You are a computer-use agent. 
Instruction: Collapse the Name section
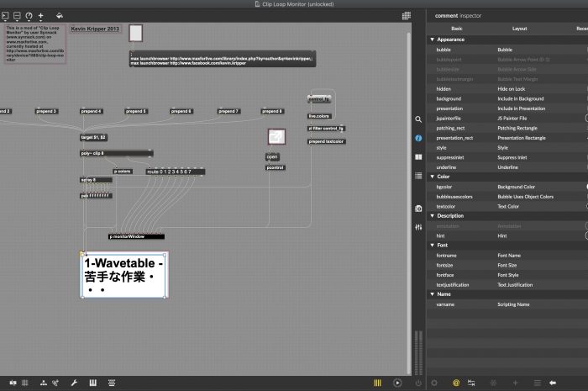pos(432,294)
